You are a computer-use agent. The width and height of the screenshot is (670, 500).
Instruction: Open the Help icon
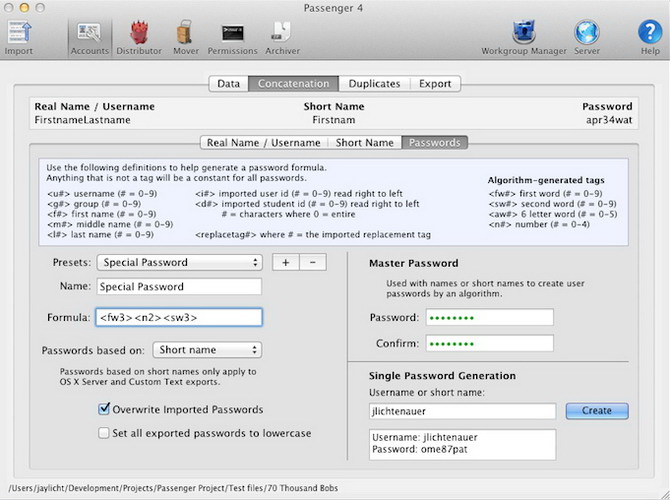coord(650,34)
